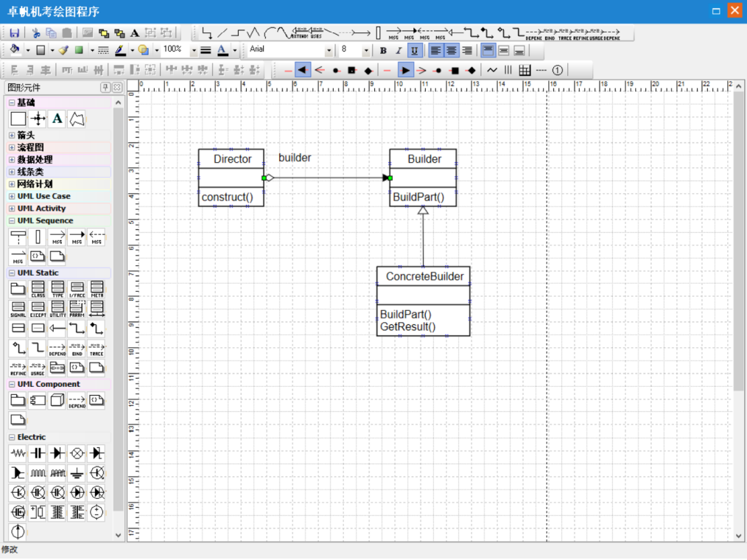Open the font color A swatch

coord(222,50)
